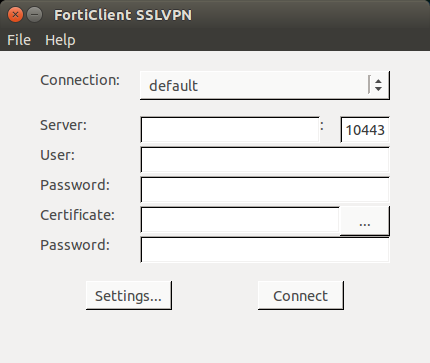Screen dimensions: 430x363
Task: Click the Server: label
Action: point(63,125)
